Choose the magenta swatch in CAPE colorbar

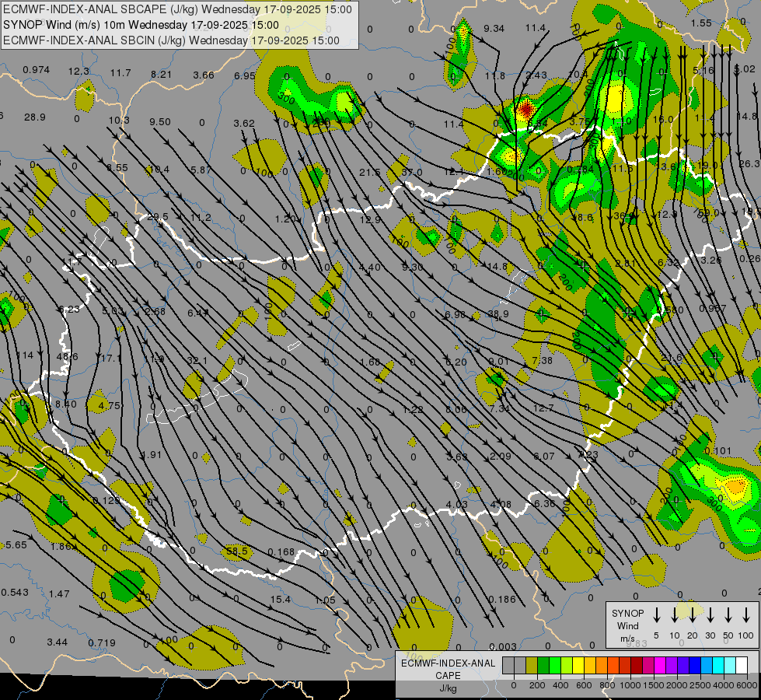tap(660, 666)
